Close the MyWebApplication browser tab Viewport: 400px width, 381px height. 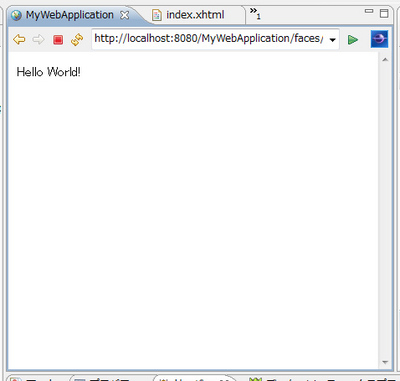click(x=125, y=15)
